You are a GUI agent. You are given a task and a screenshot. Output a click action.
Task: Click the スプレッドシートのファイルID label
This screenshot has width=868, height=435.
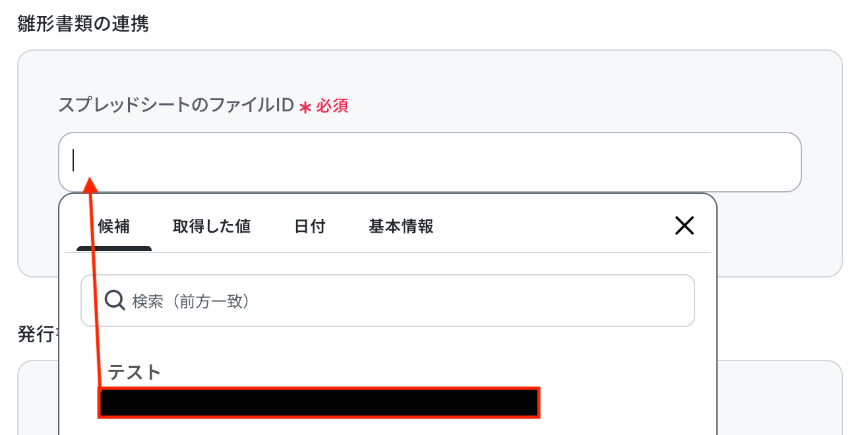[175, 105]
